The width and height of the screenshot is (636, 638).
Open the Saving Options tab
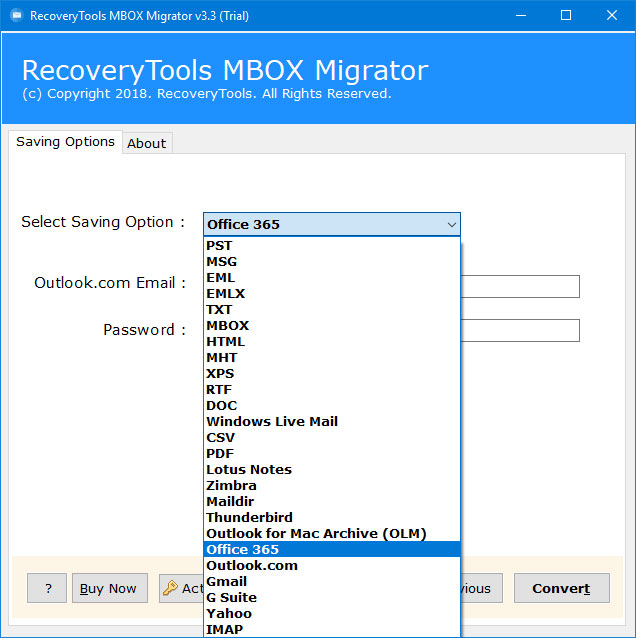click(x=66, y=142)
